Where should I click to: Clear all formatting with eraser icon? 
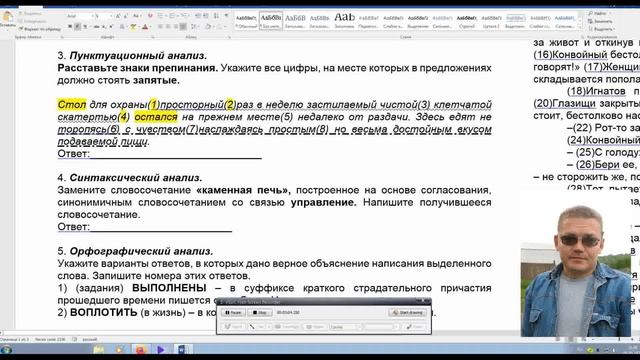150,16
